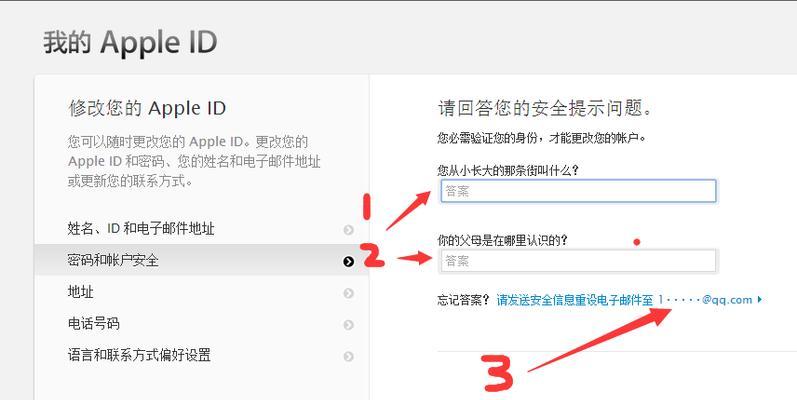The image size is (797, 400).
Task: Go to 电话号码 settings
Action: tap(202, 324)
